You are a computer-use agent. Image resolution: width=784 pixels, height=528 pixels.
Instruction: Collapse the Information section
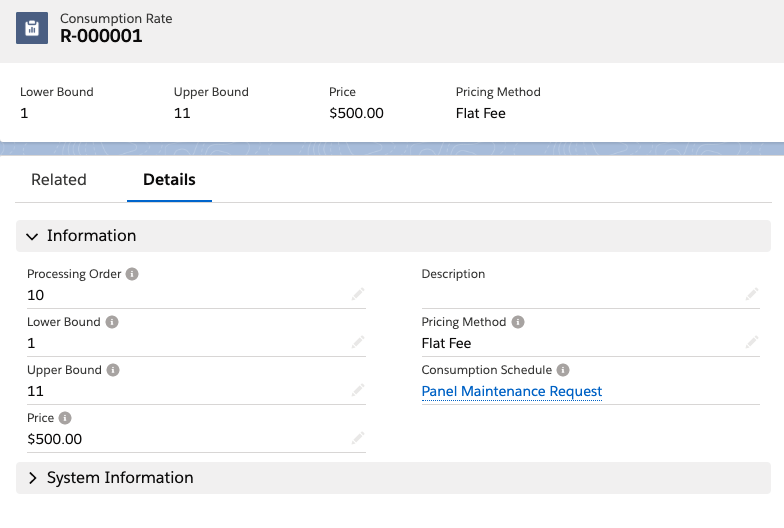[x=33, y=236]
